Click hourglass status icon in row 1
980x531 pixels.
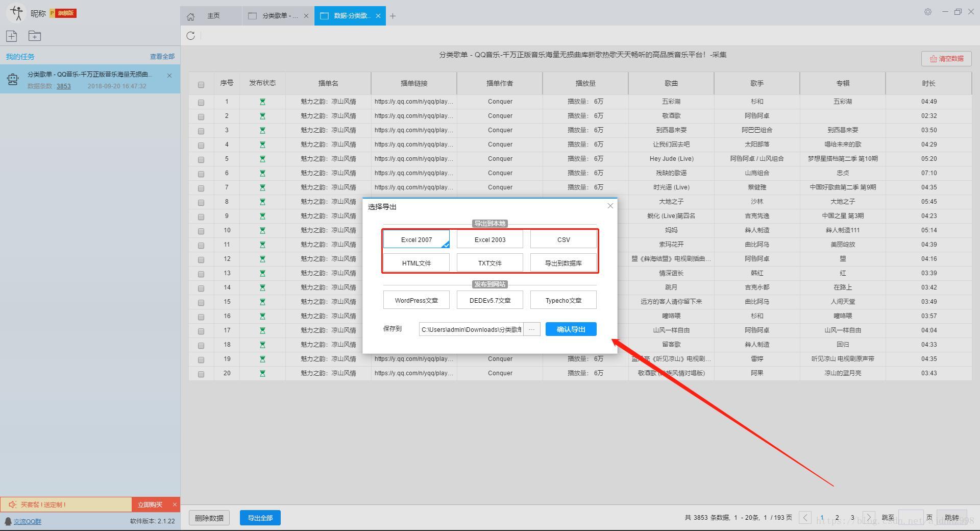click(262, 102)
